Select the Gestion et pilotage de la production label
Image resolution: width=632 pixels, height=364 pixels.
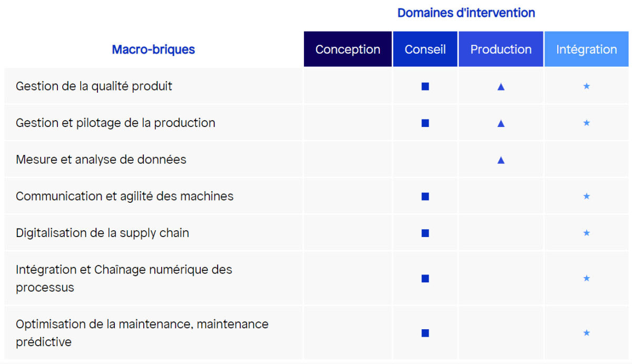(115, 123)
